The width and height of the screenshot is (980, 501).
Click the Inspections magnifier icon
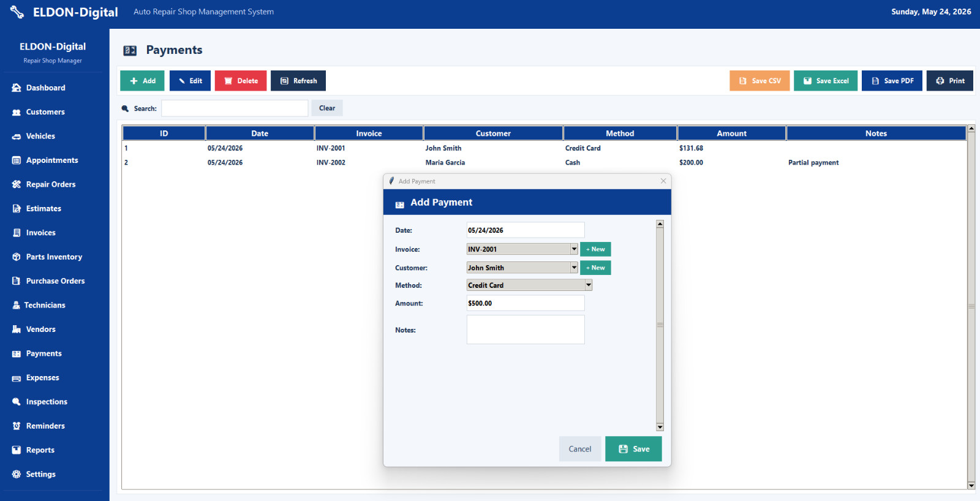click(x=17, y=402)
